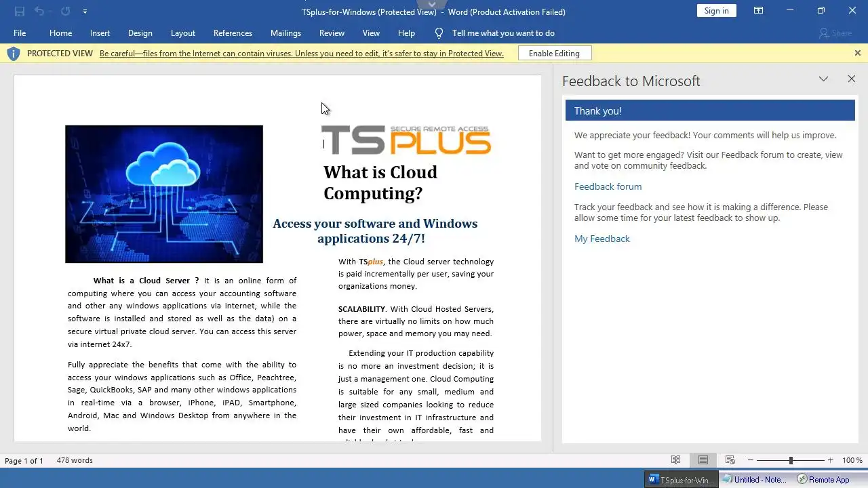Click the Save icon in quick access toolbar
The image size is (868, 488).
(x=20, y=11)
